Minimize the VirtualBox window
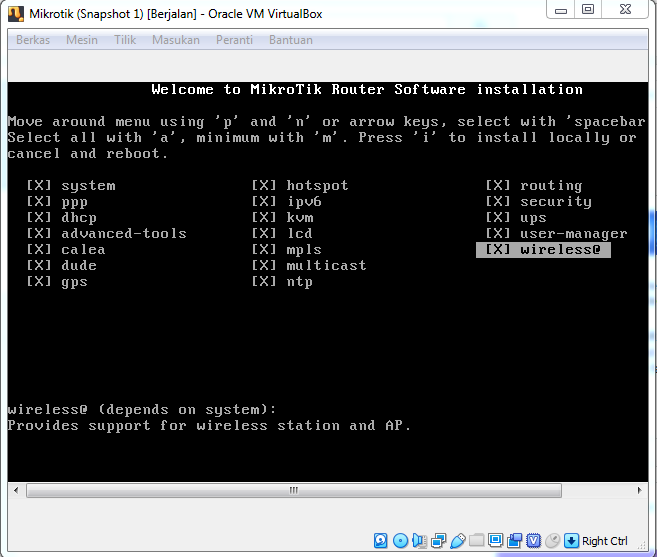Screen dimensions: 657x557 point(561,10)
